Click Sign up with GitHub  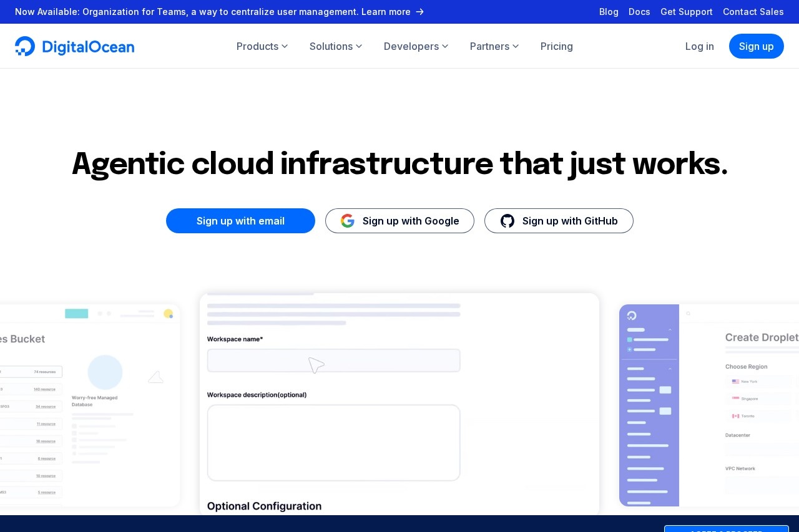pos(559,221)
